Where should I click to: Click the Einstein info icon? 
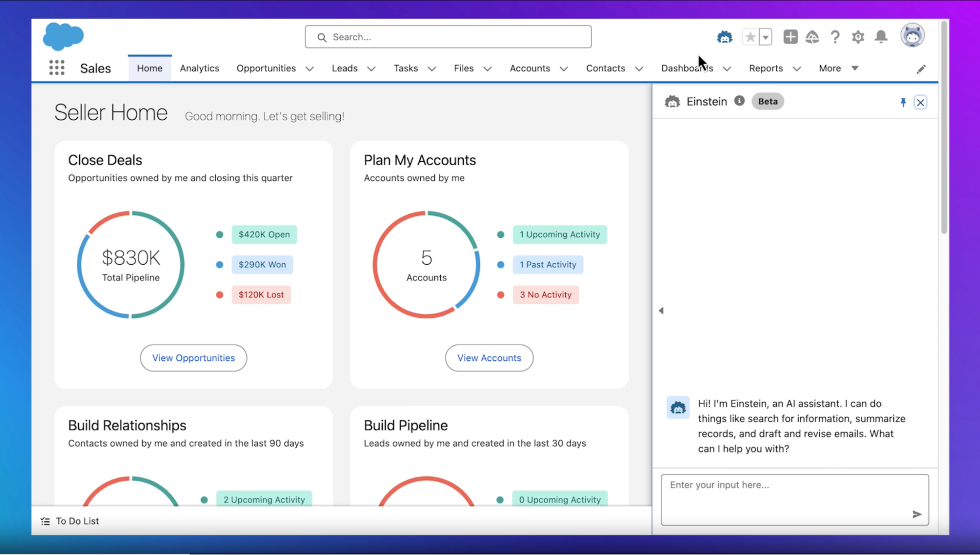[739, 101]
